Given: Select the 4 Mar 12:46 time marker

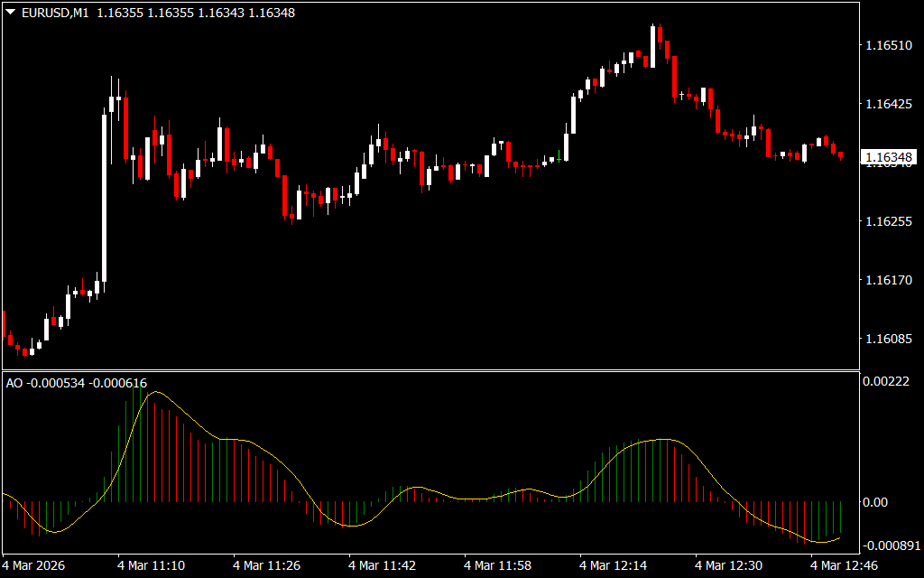Looking at the screenshot, I should click(x=844, y=565).
